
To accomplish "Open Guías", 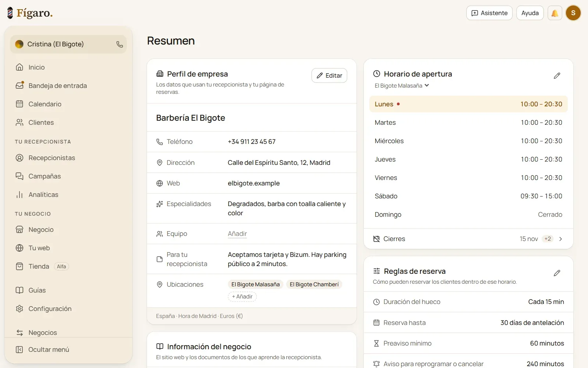I will tap(68, 290).
